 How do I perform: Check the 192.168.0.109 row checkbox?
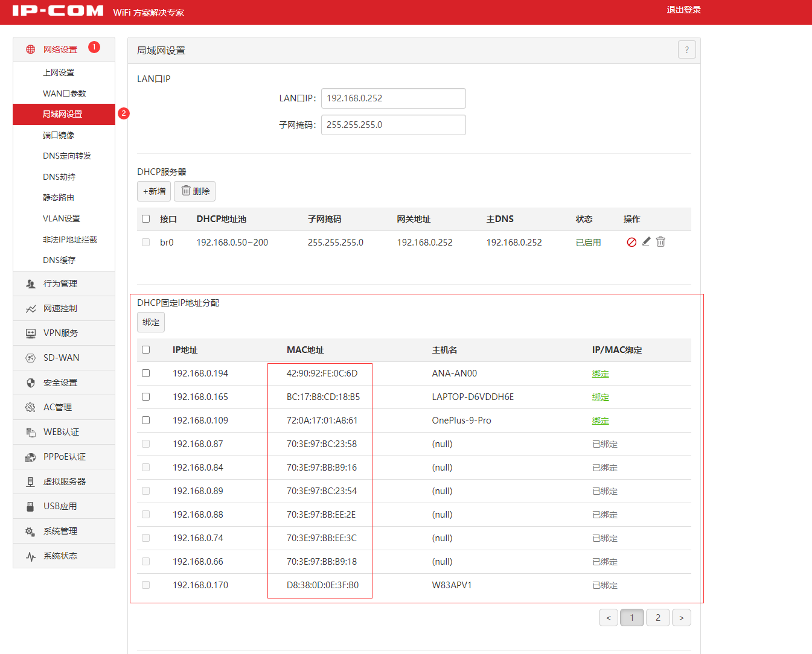pyautogui.click(x=145, y=420)
